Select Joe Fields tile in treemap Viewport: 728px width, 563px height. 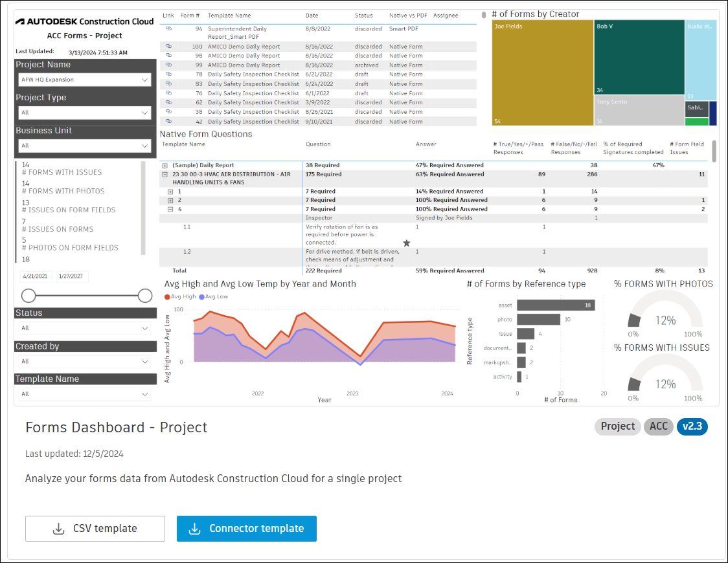click(x=542, y=73)
